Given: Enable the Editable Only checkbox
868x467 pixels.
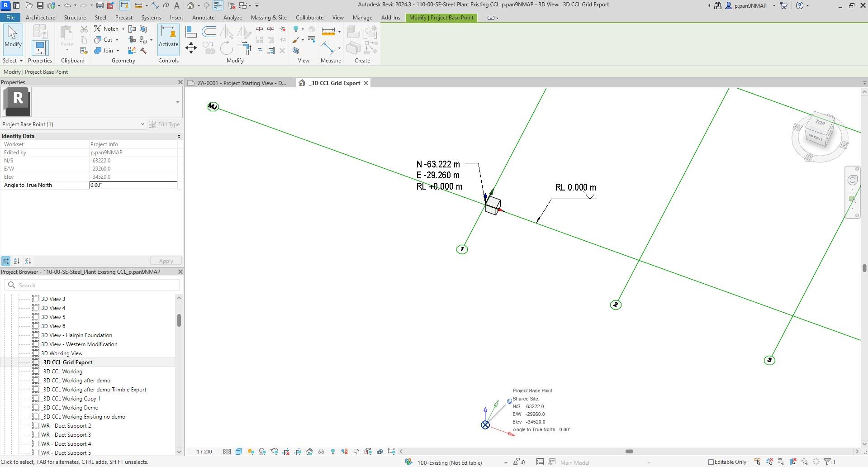Looking at the screenshot, I should coord(711,462).
